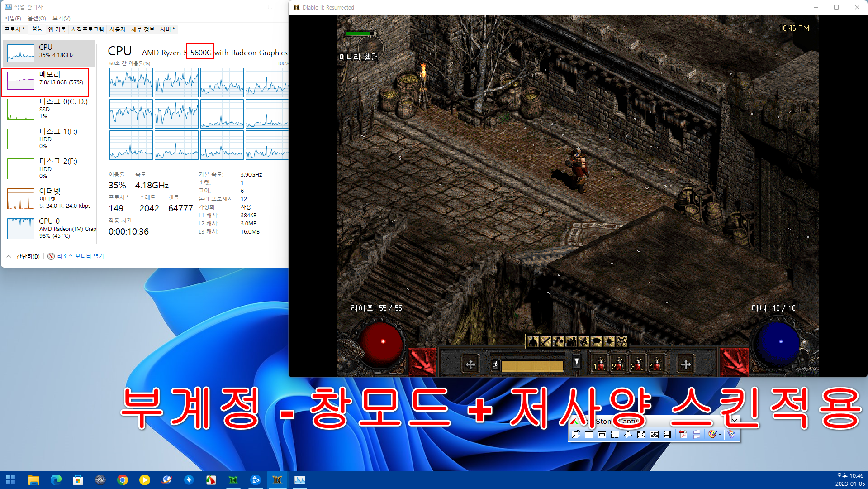Click the blue mana orb
868x489 pixels.
[x=778, y=344]
